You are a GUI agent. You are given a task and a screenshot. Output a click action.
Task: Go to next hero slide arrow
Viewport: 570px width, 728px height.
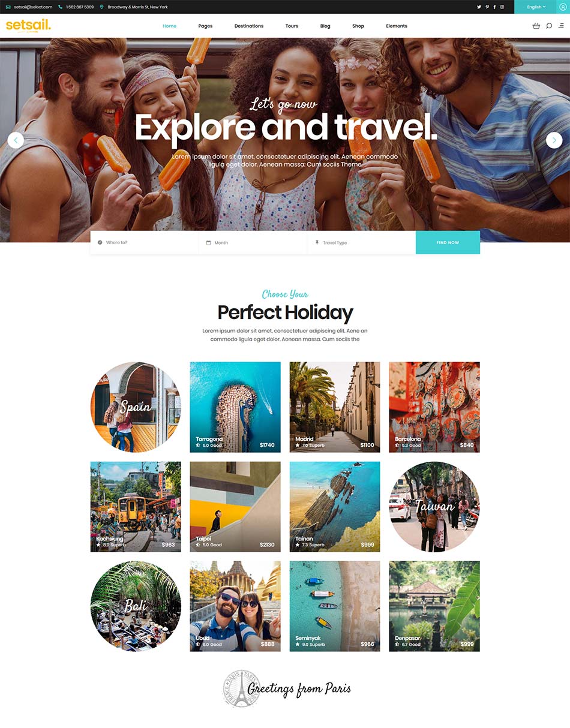pyautogui.click(x=554, y=140)
